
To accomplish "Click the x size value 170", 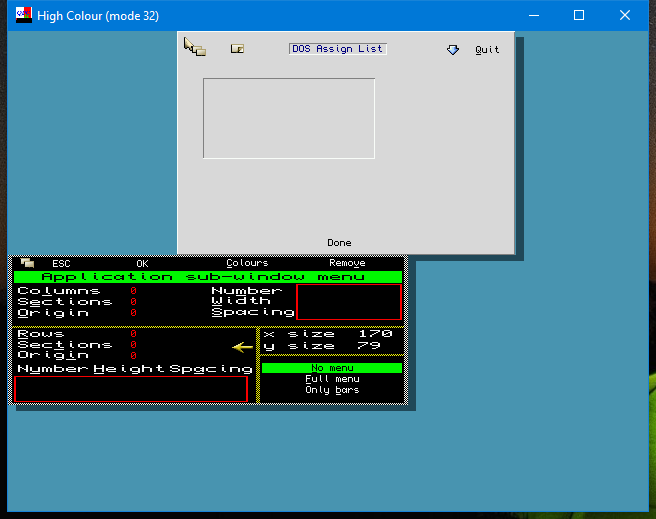I will tap(375, 334).
